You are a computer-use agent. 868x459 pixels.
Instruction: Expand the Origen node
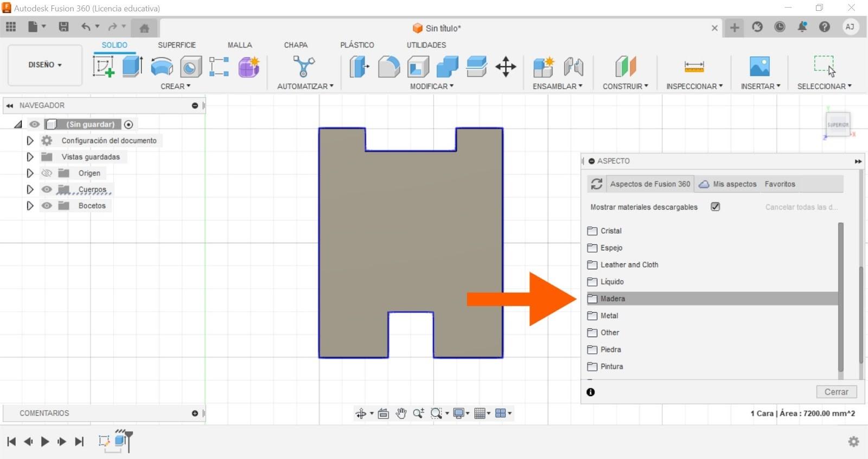[30, 173]
